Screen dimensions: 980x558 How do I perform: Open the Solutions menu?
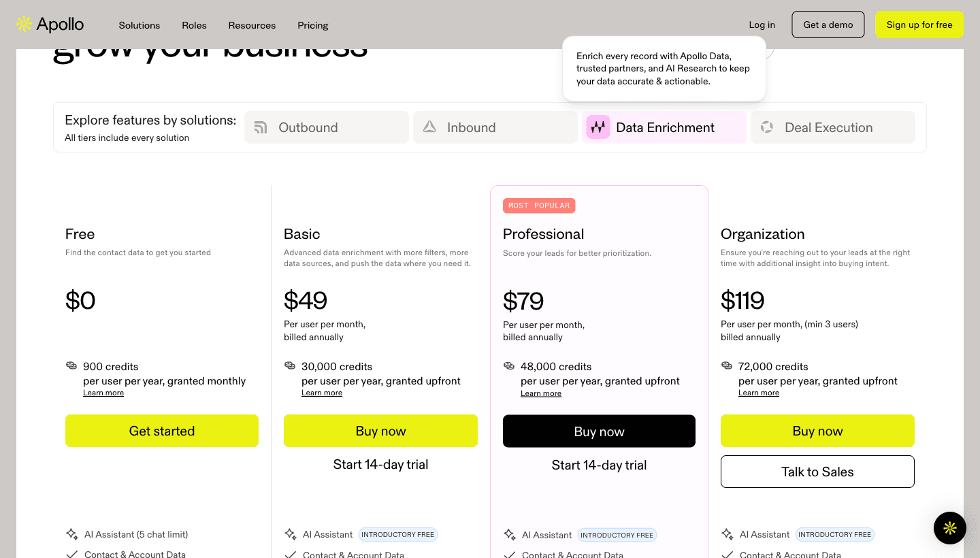(x=139, y=25)
